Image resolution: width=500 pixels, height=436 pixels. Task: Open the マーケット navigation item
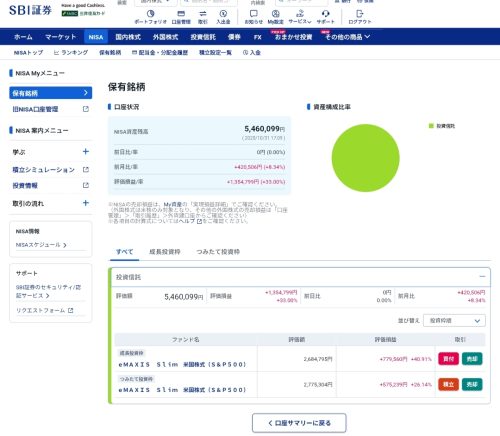click(x=61, y=37)
